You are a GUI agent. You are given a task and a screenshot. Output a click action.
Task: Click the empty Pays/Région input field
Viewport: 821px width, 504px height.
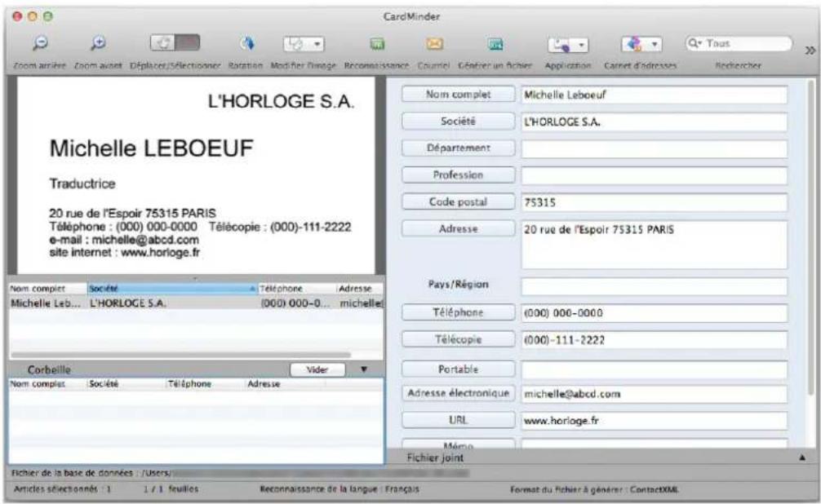[654, 285]
